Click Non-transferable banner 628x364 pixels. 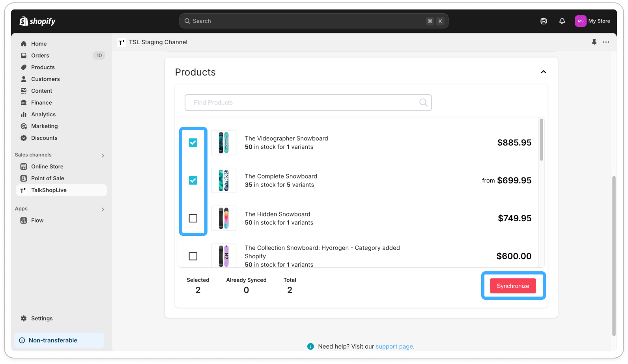(59, 340)
